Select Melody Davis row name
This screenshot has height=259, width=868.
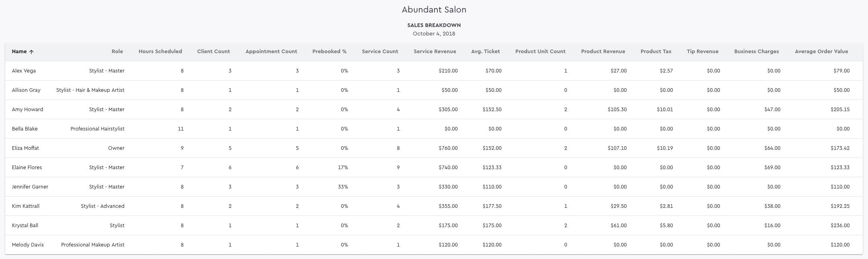point(28,245)
